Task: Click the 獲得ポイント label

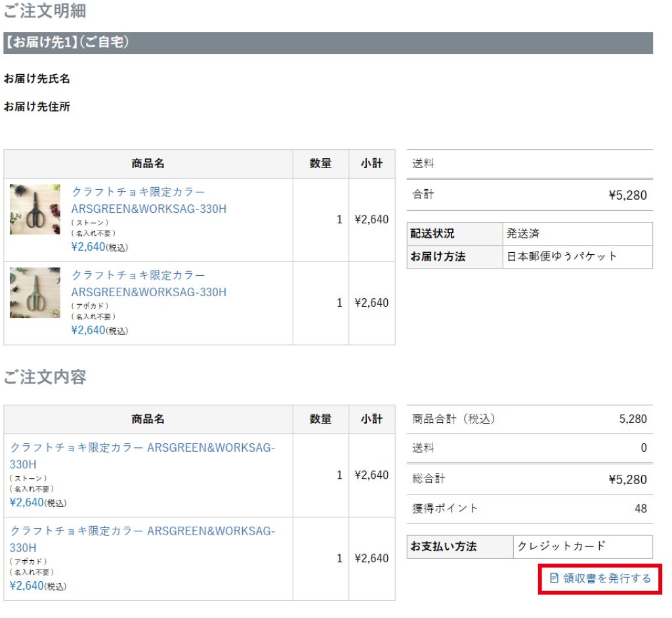Action: tap(445, 508)
